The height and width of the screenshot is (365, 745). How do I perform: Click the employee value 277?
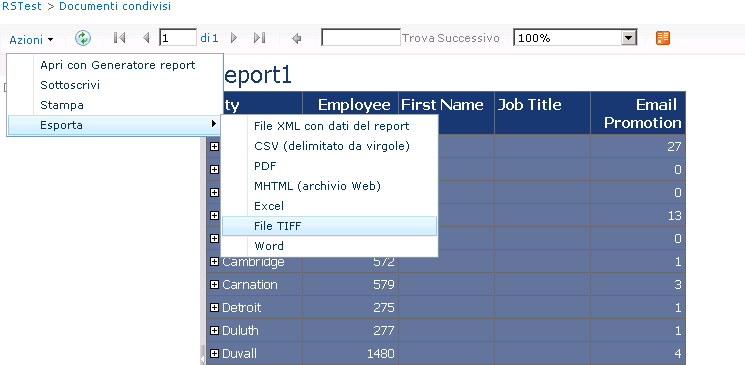point(383,330)
